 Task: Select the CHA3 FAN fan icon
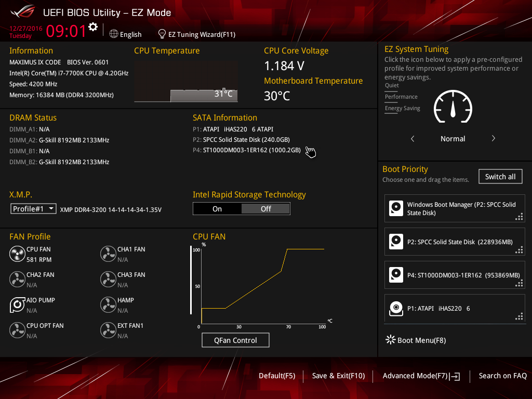pyautogui.click(x=108, y=280)
